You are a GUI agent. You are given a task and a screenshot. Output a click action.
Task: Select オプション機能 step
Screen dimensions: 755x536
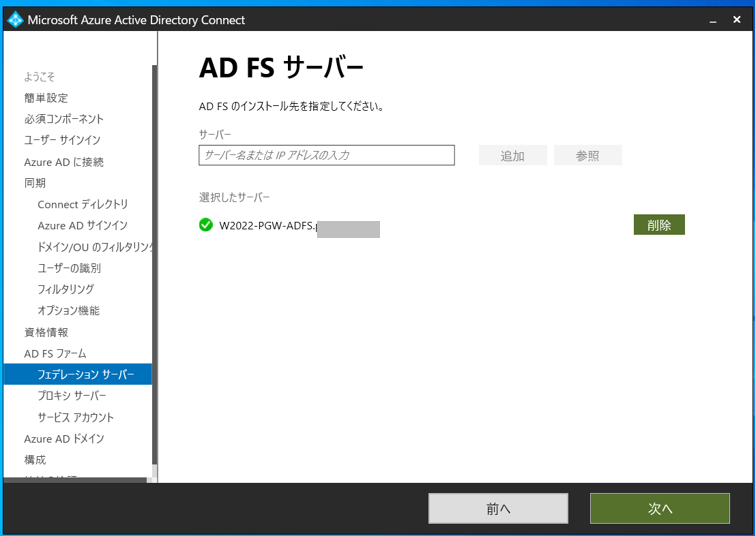click(x=69, y=311)
